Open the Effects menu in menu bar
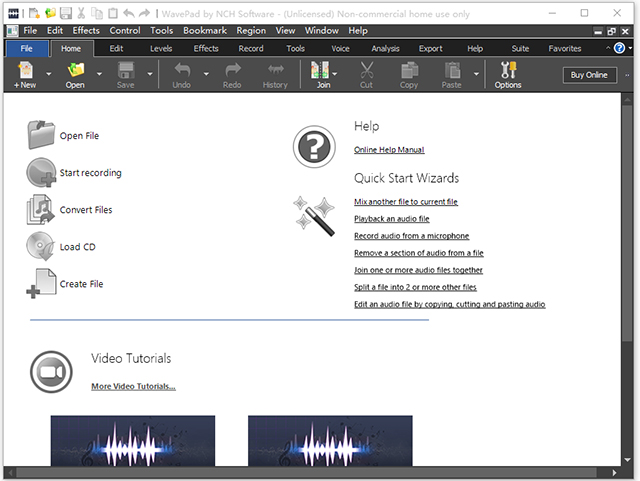 click(86, 31)
